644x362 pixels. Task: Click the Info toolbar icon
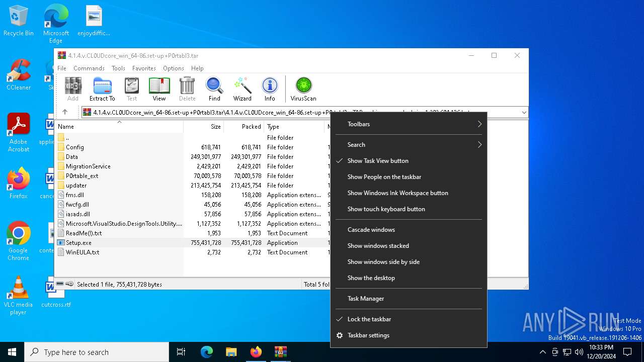tap(270, 89)
